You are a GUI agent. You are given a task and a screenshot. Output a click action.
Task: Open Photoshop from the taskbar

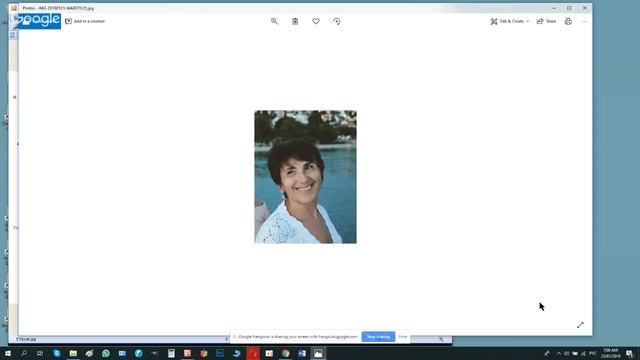click(220, 353)
